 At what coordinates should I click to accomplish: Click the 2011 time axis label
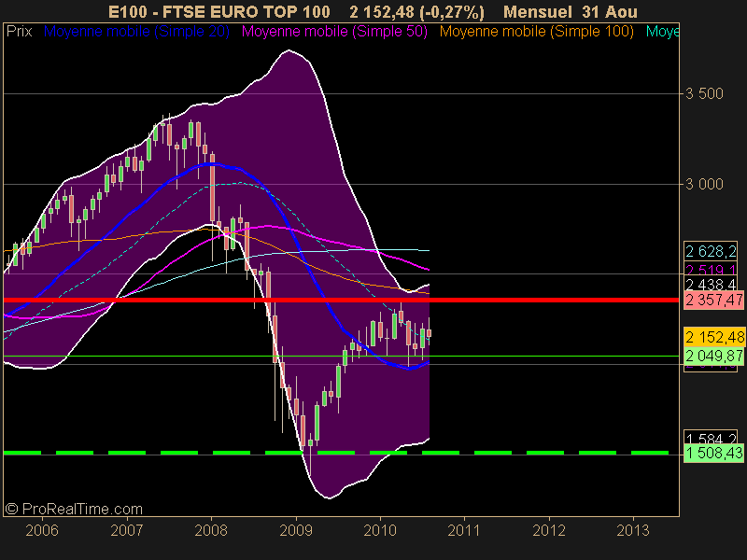[464, 530]
